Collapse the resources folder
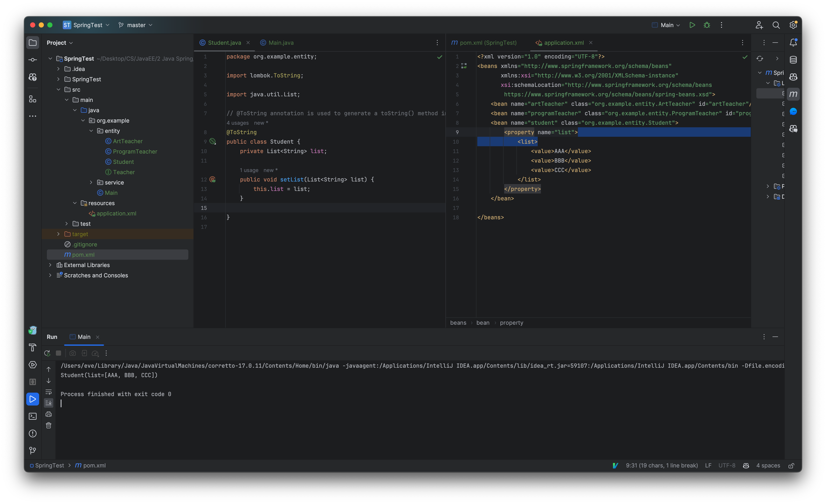This screenshot has width=826, height=504. coord(75,203)
